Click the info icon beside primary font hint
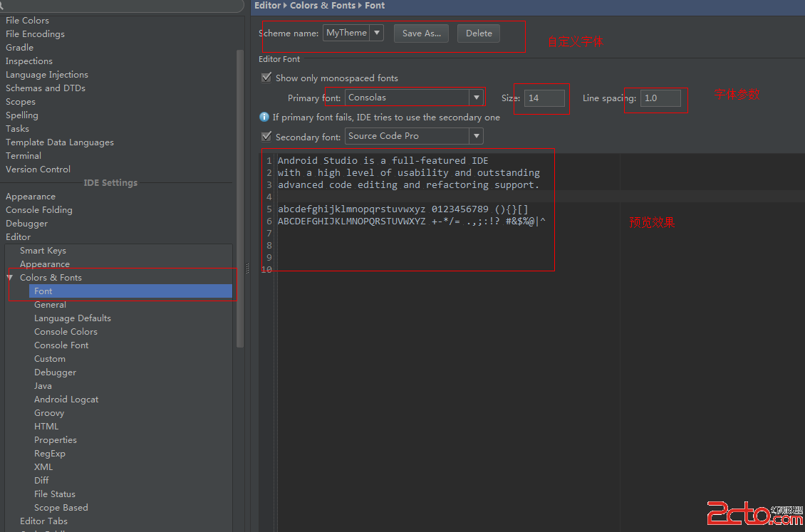The height and width of the screenshot is (532, 805). (x=264, y=117)
